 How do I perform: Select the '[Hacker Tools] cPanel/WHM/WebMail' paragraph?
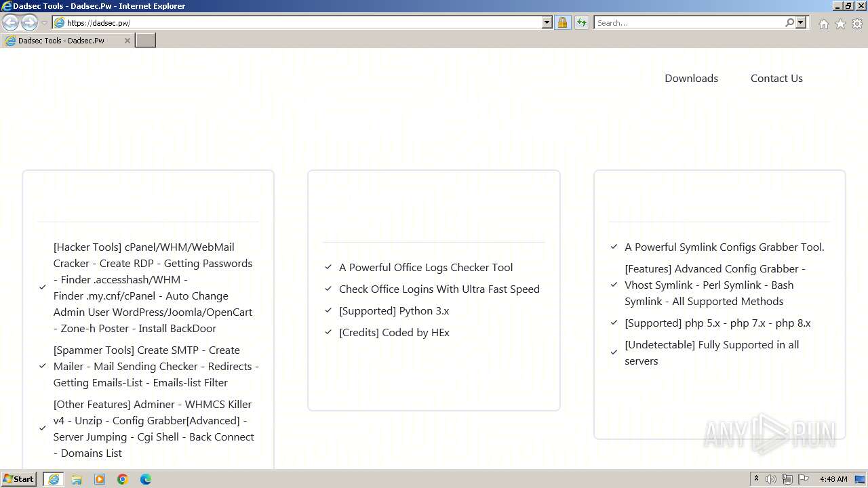tap(153, 288)
